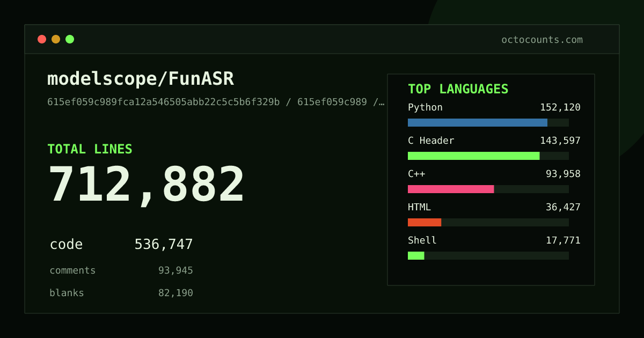Image resolution: width=644 pixels, height=338 pixels.
Task: Click the blue Python progress bar
Action: [x=478, y=122]
